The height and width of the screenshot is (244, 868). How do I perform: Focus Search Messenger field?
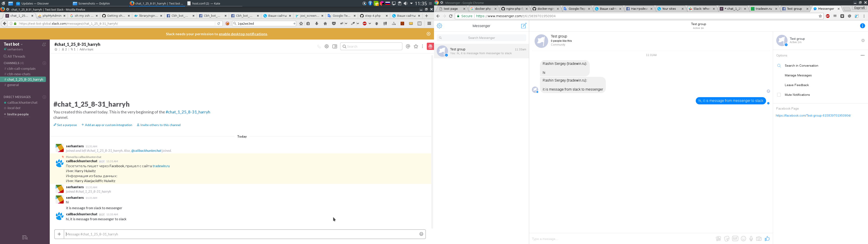pos(481,38)
